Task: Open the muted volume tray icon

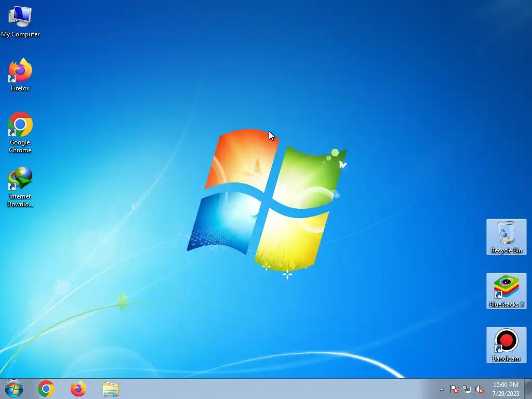Action: click(x=480, y=389)
